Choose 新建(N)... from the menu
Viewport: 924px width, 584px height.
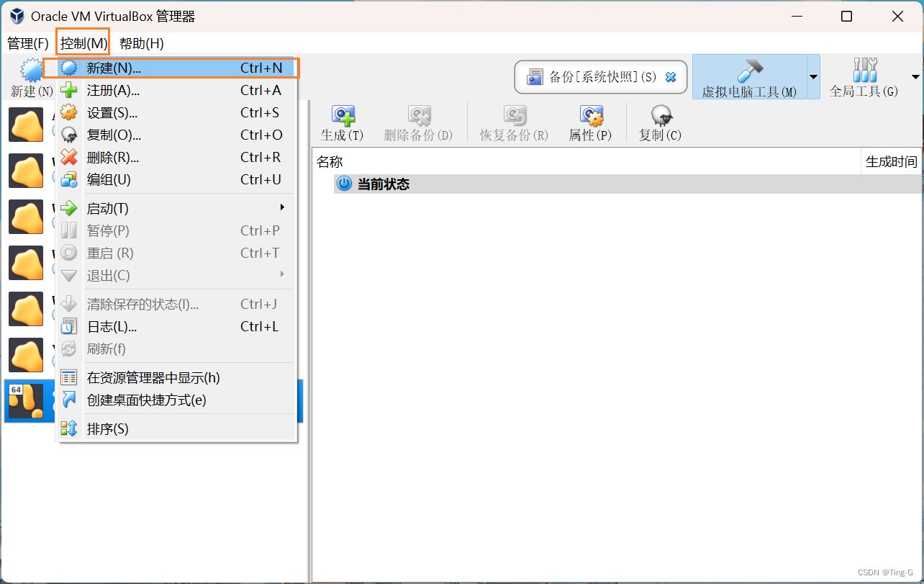pos(176,68)
